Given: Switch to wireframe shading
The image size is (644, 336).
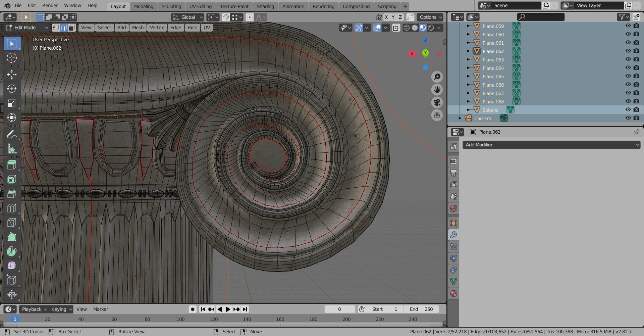Looking at the screenshot, I should click(407, 28).
